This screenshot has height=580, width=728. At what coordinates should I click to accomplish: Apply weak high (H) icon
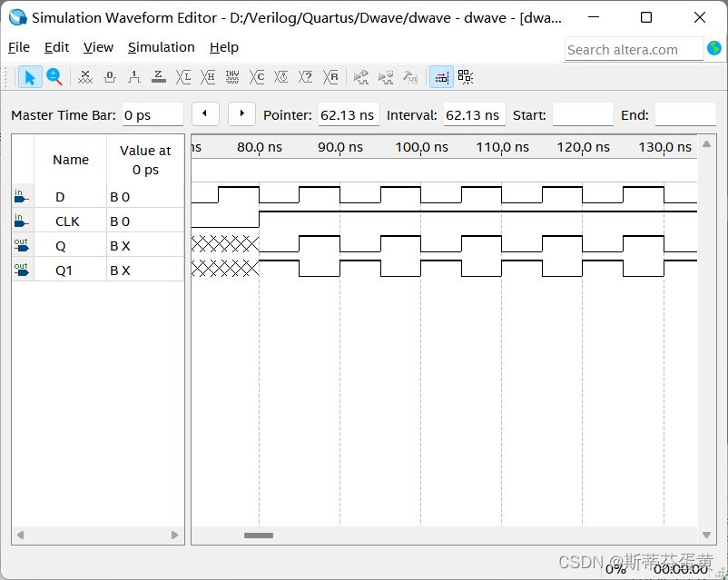(208, 77)
